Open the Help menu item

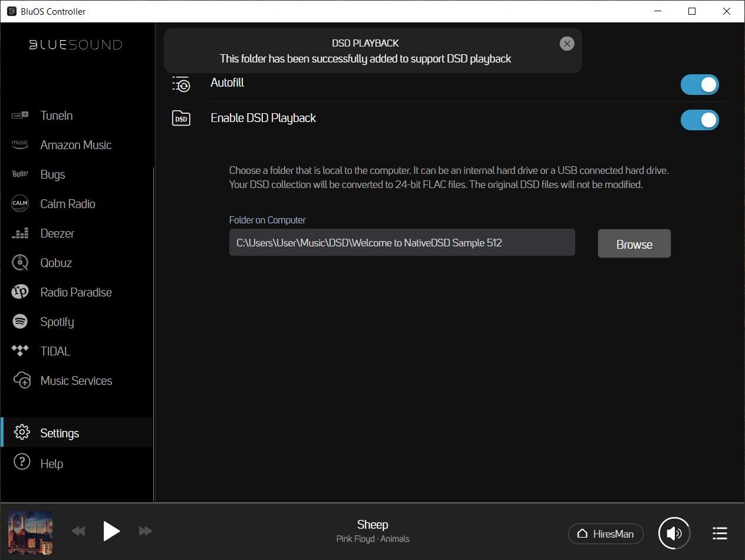coord(51,464)
